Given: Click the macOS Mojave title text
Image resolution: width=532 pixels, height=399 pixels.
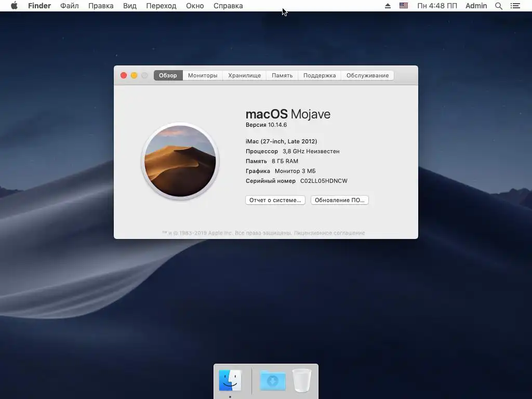Looking at the screenshot, I should click(x=288, y=114).
